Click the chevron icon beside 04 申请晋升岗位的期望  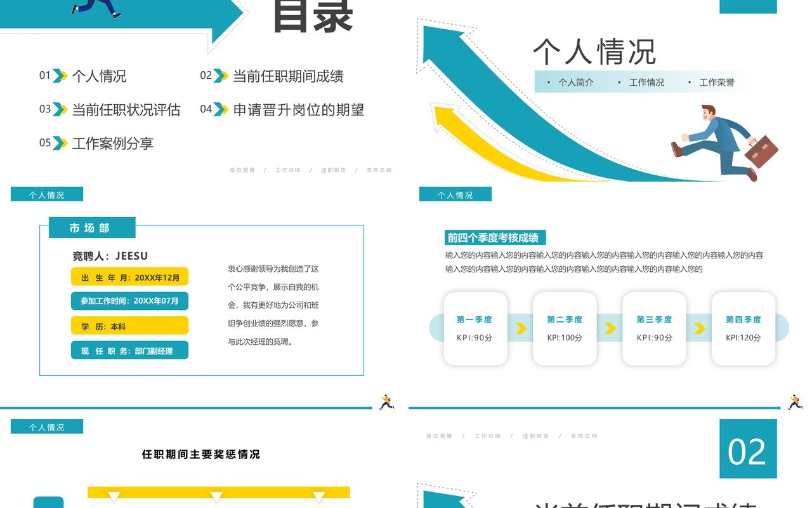(x=221, y=109)
